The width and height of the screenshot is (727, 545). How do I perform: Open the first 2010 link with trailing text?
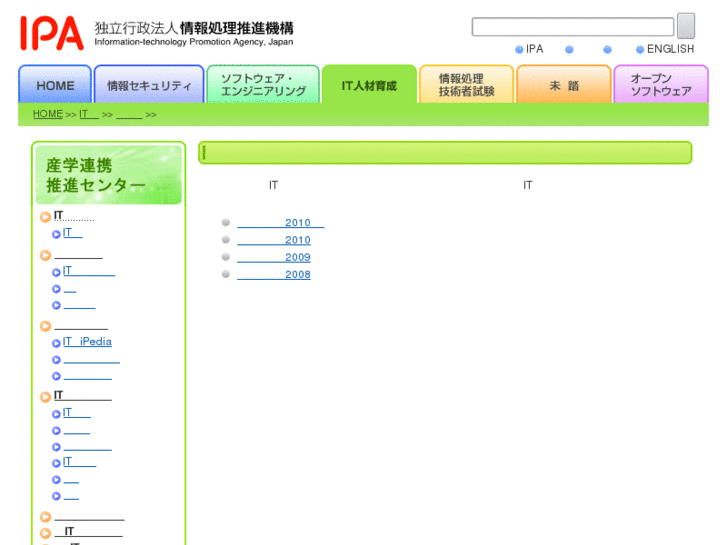(x=281, y=223)
